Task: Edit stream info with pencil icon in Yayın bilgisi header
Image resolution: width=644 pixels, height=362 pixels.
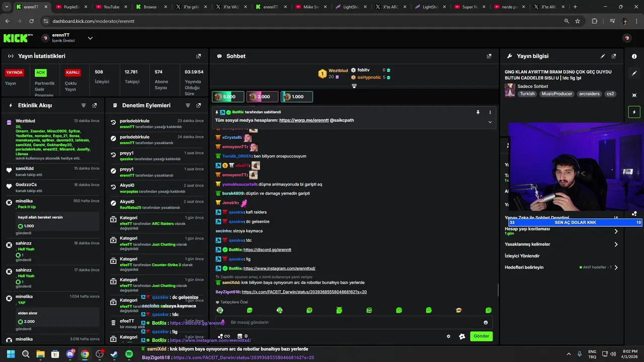Action: click(603, 56)
